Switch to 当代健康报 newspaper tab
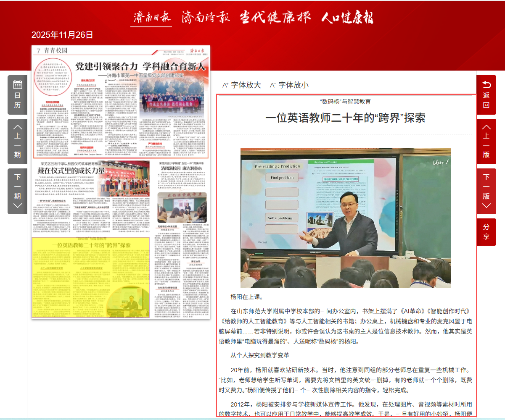 [x=275, y=18]
